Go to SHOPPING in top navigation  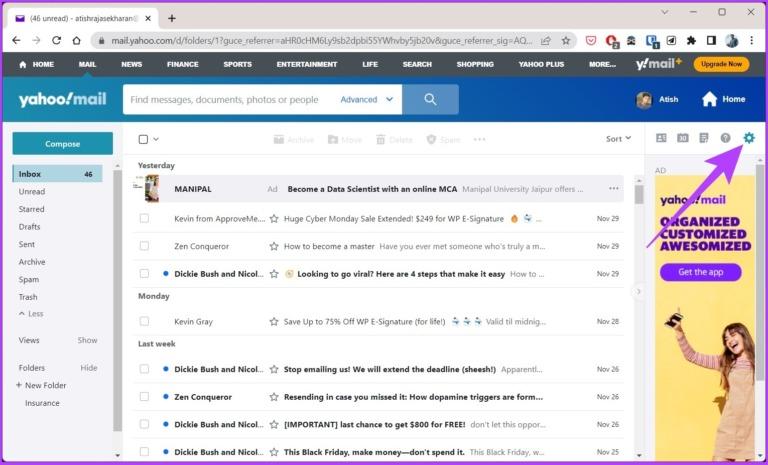[x=475, y=64]
